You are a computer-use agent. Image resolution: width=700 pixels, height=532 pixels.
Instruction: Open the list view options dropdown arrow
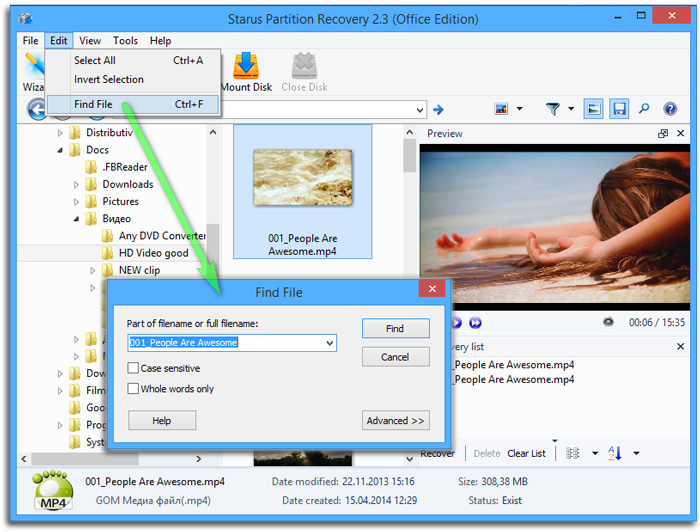click(595, 453)
